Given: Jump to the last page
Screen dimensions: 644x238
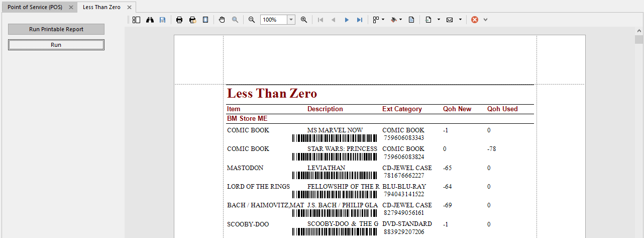Looking at the screenshot, I should [x=360, y=20].
